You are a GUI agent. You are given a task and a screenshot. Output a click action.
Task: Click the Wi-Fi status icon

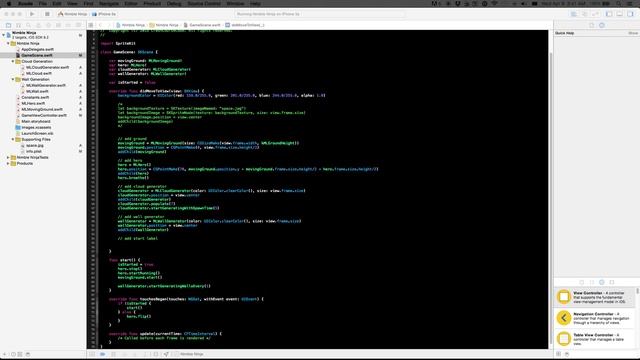click(494, 3)
